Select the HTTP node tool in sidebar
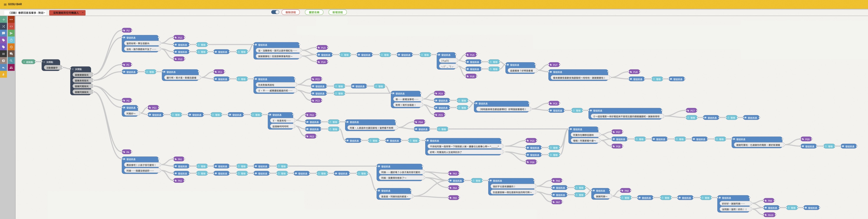868x219 pixels. tap(11, 20)
